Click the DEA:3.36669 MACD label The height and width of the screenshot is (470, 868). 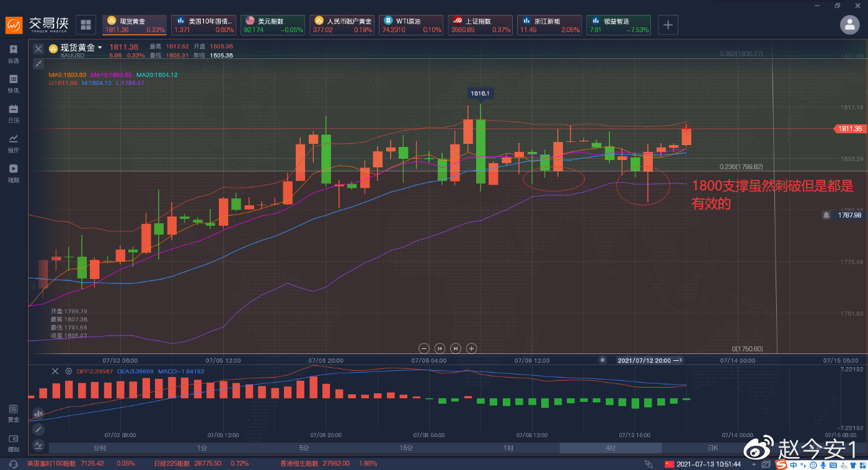(x=135, y=371)
